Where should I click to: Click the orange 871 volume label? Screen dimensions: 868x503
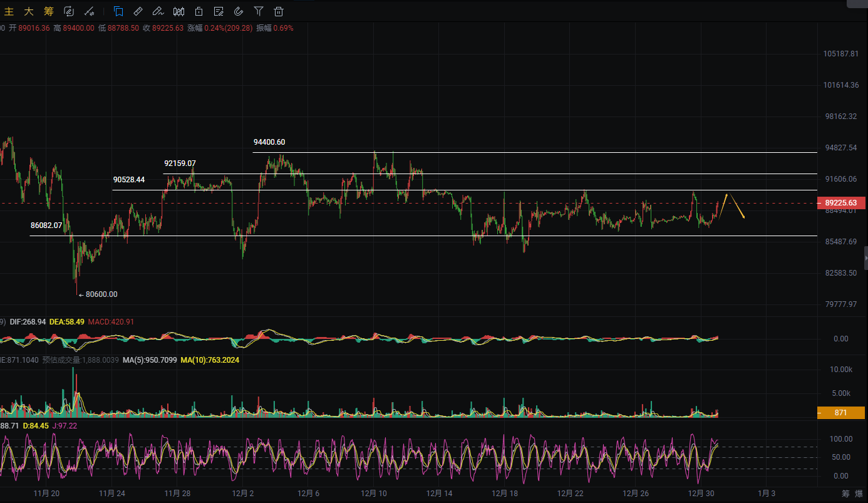[841, 413]
